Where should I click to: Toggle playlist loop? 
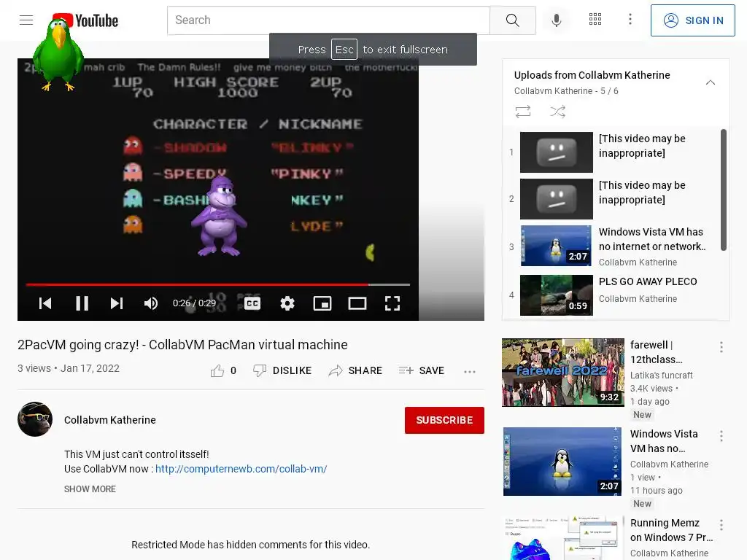[522, 112]
